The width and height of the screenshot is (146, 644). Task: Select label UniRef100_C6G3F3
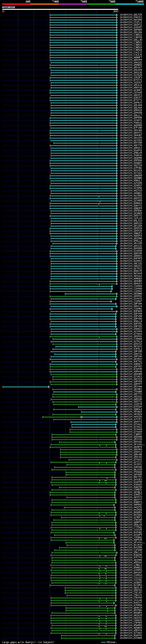131,77
